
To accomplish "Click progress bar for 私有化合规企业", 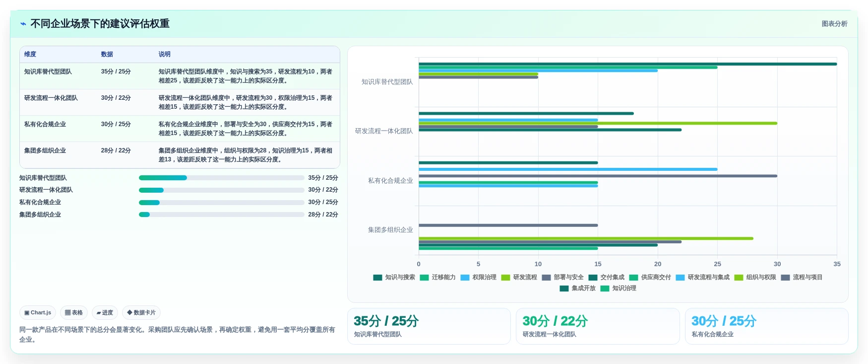I will point(222,203).
